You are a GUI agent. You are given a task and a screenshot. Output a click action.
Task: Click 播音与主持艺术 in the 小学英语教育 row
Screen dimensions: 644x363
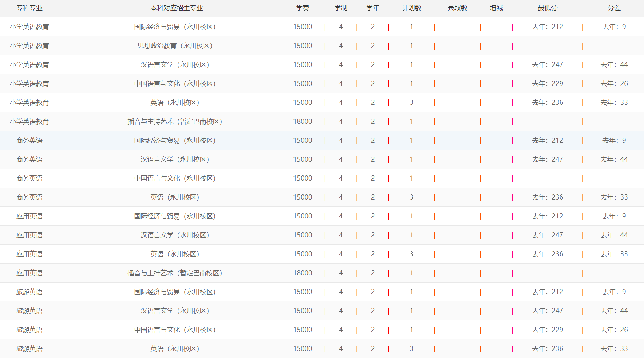pyautogui.click(x=175, y=122)
